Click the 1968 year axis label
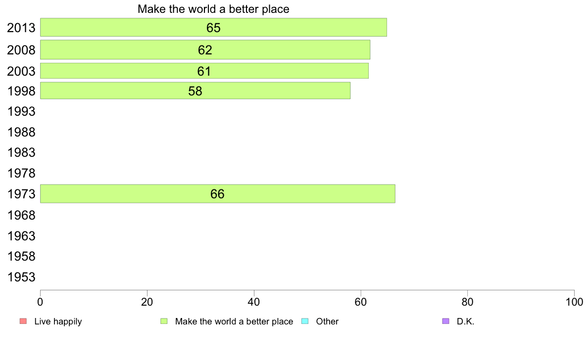The height and width of the screenshot is (364, 588). (x=21, y=215)
